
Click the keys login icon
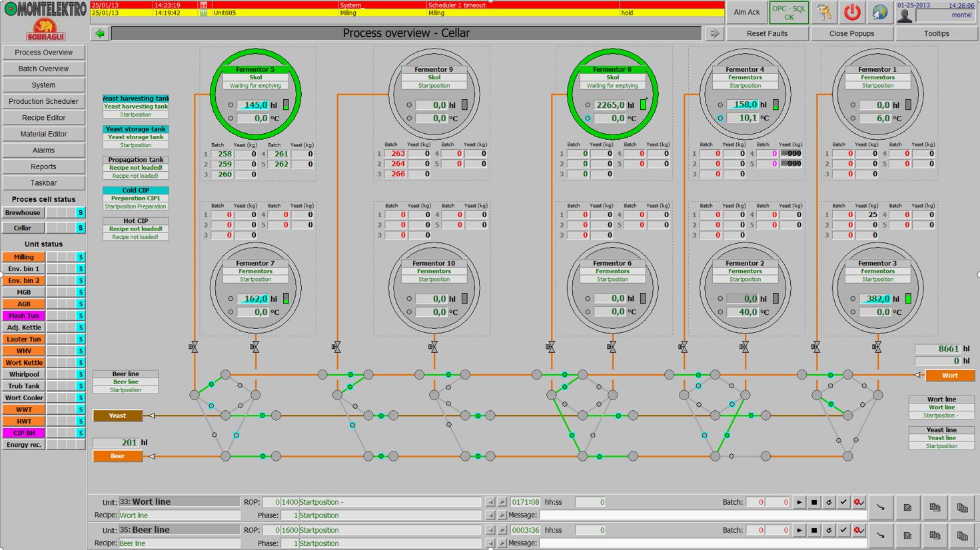[825, 12]
